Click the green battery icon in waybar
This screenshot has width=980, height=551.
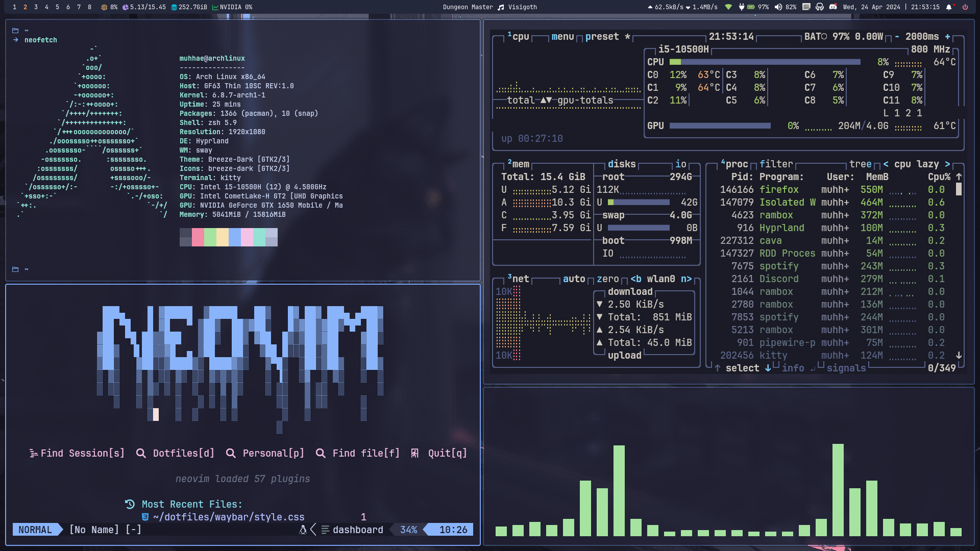[751, 7]
